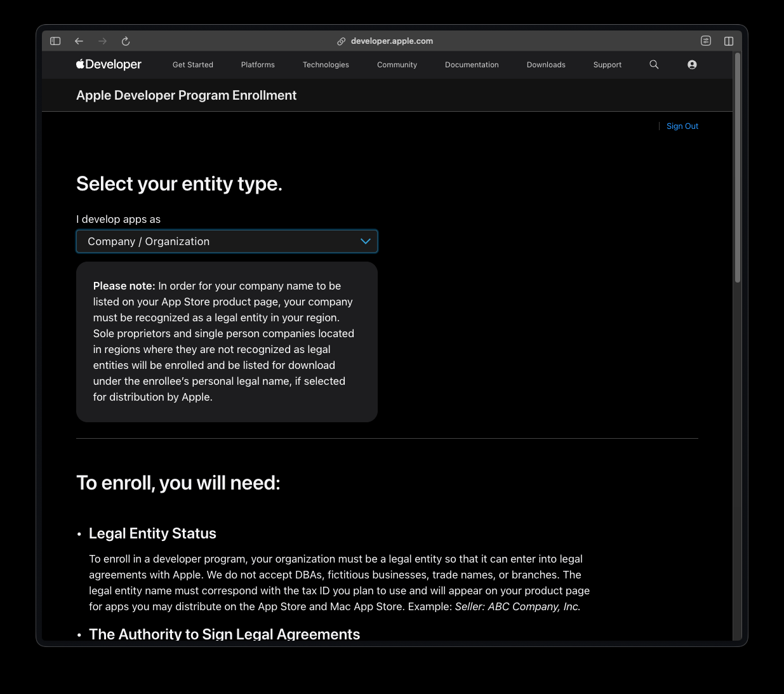
Task: Open the Company / Organization entity dropdown
Action: pyautogui.click(x=227, y=241)
